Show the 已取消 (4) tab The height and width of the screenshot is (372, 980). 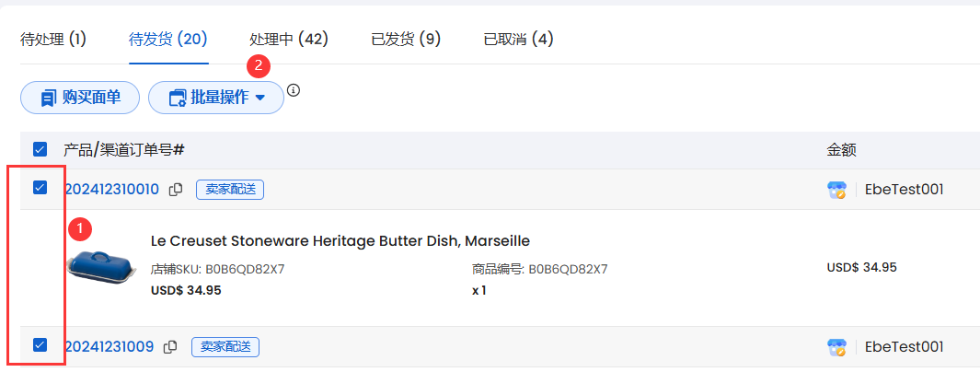pyautogui.click(x=519, y=40)
